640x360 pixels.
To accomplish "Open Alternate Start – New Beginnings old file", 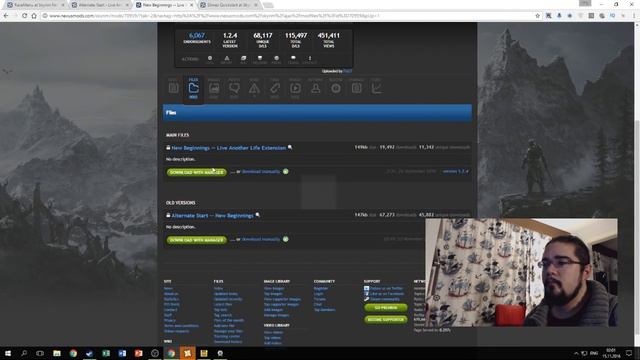I will pos(212,216).
